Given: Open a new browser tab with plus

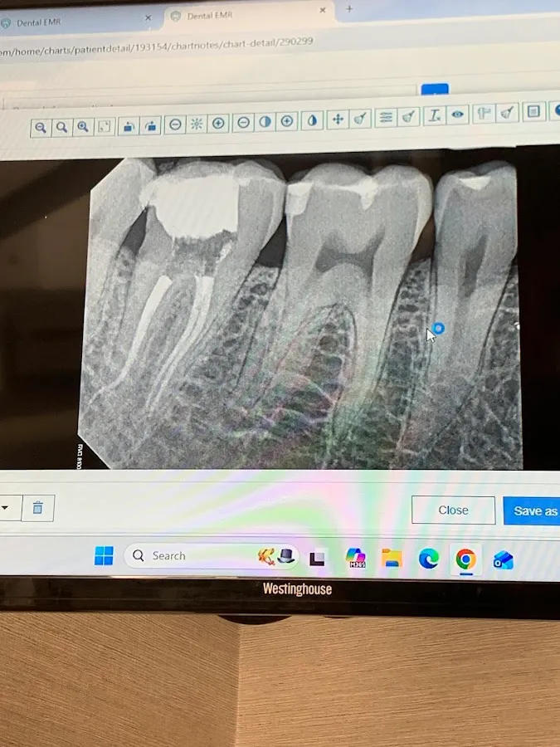Looking at the screenshot, I should coord(349,8).
